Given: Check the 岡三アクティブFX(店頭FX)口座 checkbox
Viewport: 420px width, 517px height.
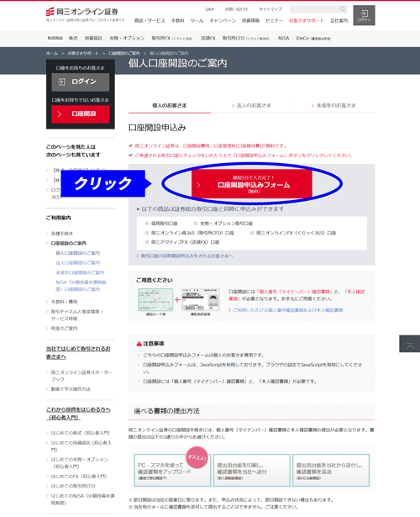Looking at the screenshot, I should coord(147,242).
